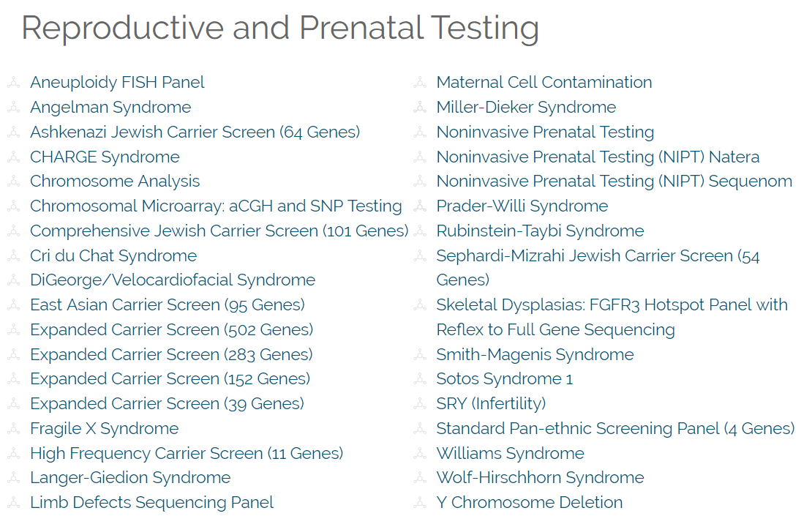This screenshot has width=812, height=527.
Task: Click the bullet icon beside Prader-Willi Syndrome
Action: pyautogui.click(x=420, y=206)
